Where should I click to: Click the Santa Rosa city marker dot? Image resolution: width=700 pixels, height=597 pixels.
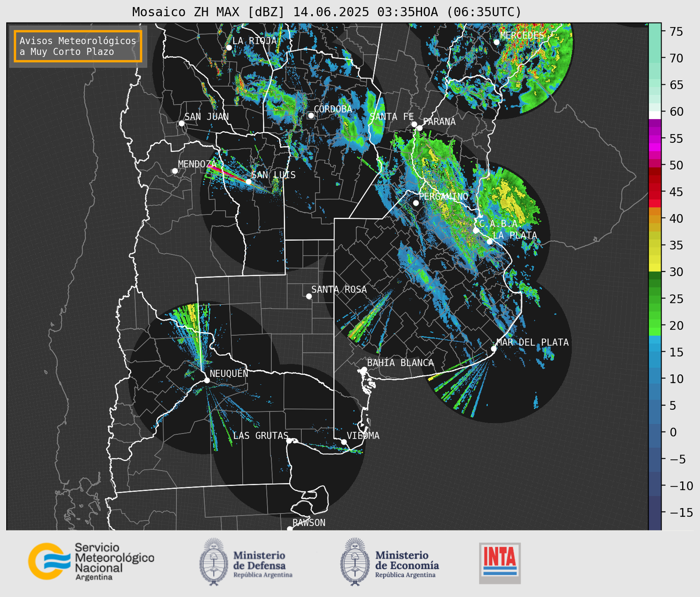point(309,296)
